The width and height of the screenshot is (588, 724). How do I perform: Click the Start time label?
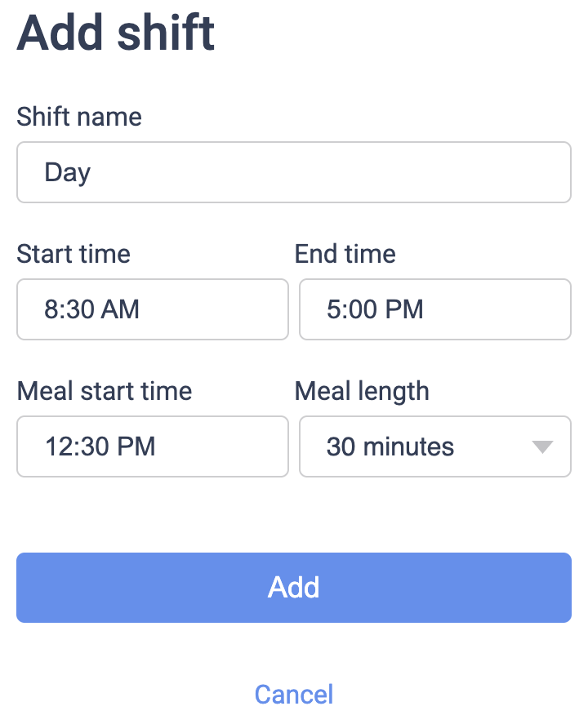coord(73,254)
